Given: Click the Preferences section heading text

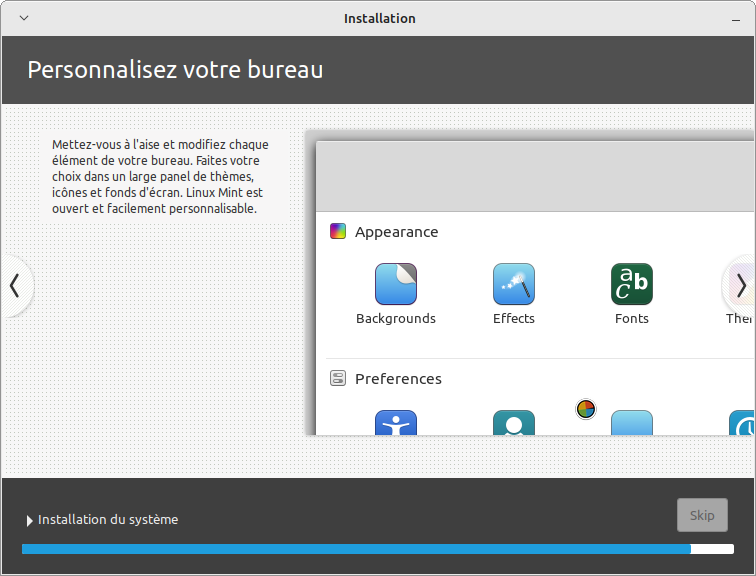Looking at the screenshot, I should 398,379.
